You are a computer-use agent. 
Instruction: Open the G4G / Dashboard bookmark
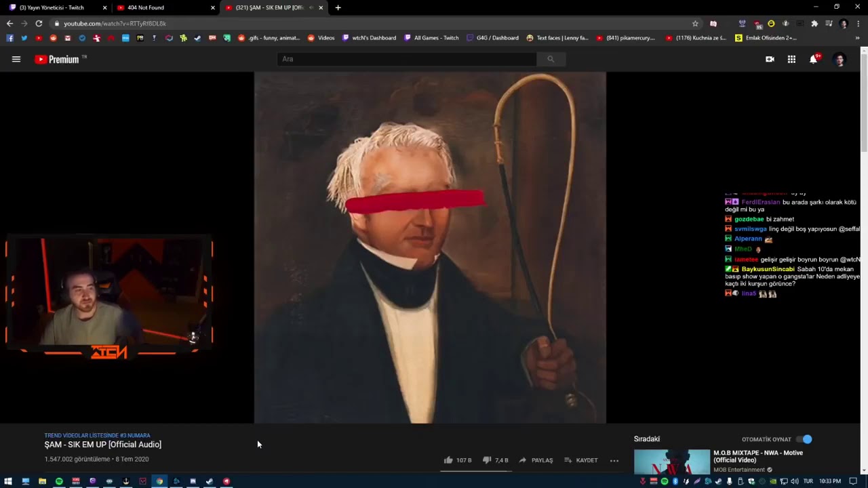pyautogui.click(x=492, y=38)
